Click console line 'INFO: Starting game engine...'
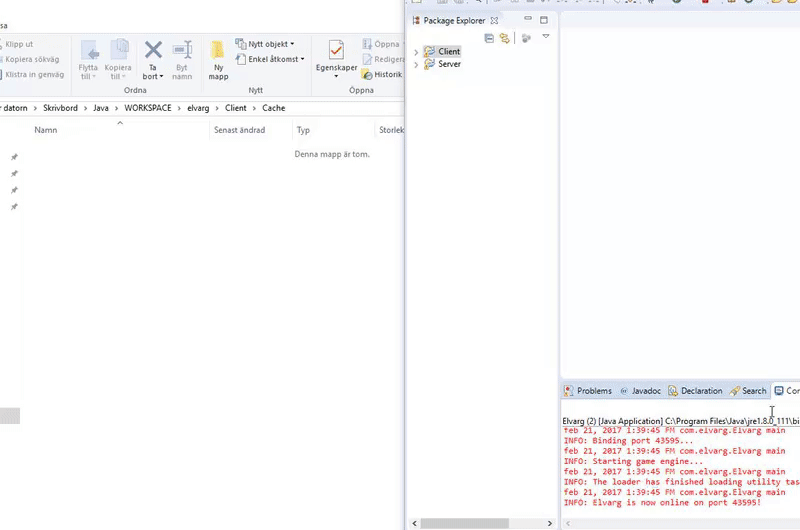 pyautogui.click(x=633, y=462)
